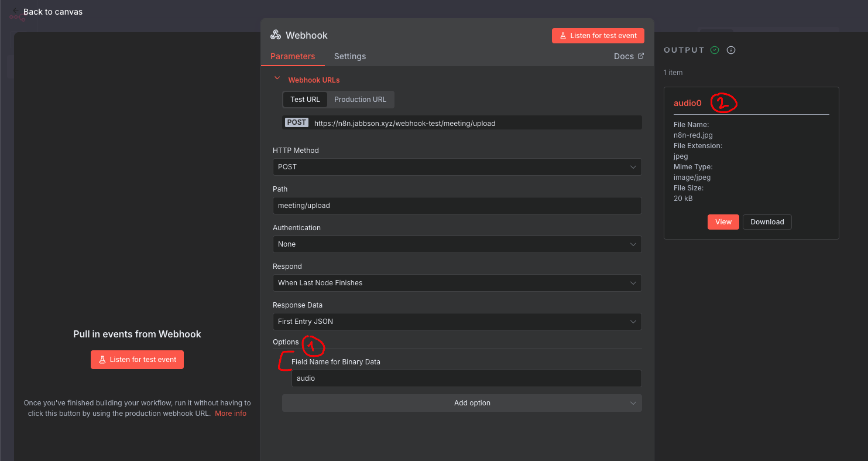Download the audio0 binary file
868x461 pixels.
click(x=767, y=222)
